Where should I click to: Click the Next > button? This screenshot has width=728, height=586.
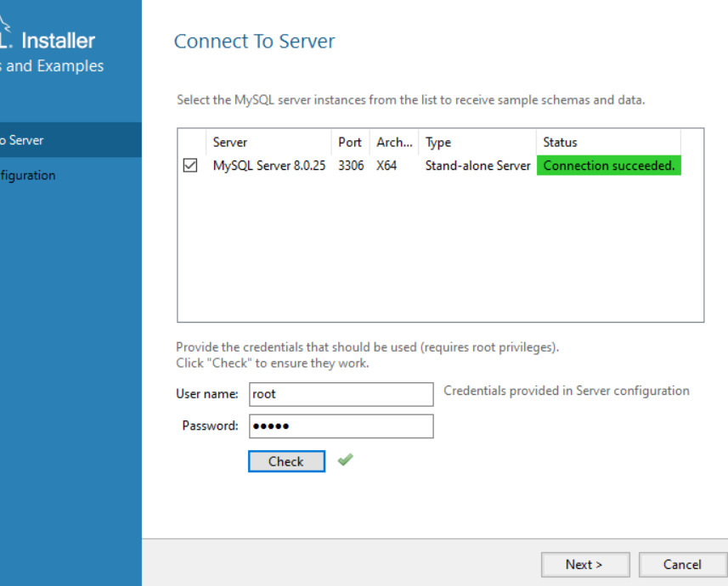[x=585, y=564]
